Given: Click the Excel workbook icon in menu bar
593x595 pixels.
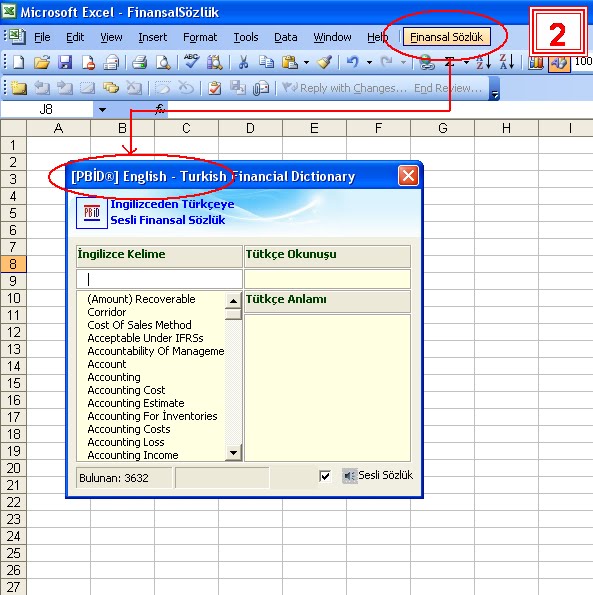Looking at the screenshot, I should [17, 37].
